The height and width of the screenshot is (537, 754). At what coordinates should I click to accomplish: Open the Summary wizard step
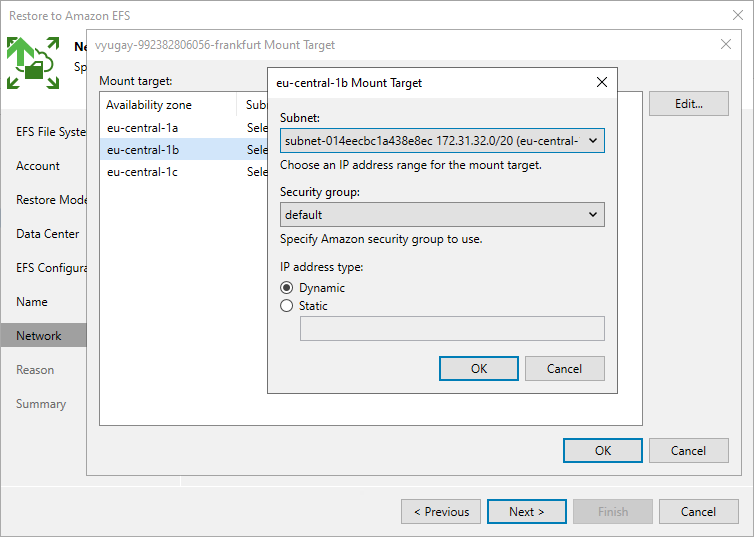point(41,404)
